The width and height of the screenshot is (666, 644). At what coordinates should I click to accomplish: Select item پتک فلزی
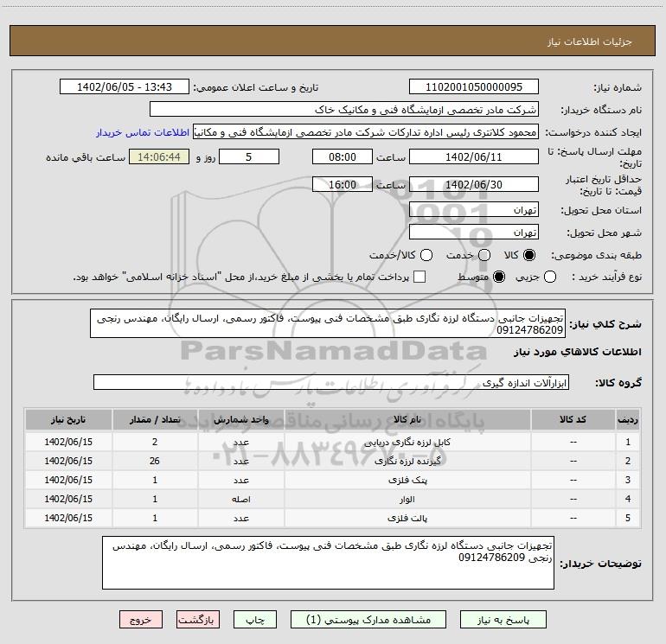coord(407,480)
